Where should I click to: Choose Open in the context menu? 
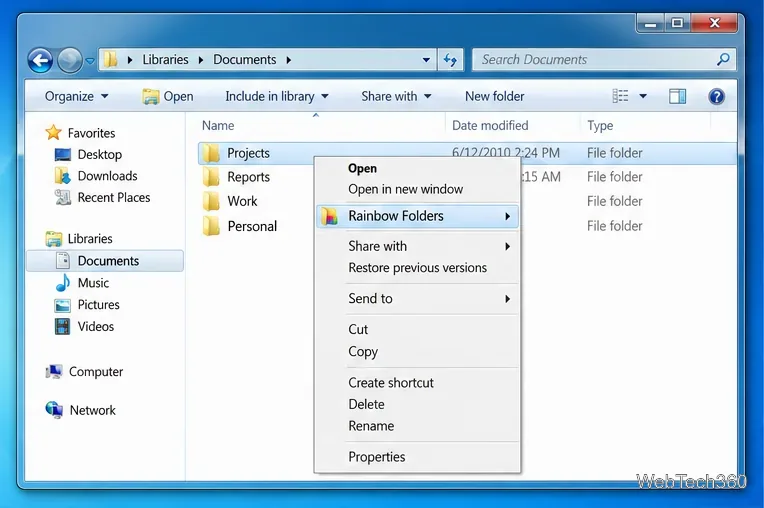tap(363, 168)
